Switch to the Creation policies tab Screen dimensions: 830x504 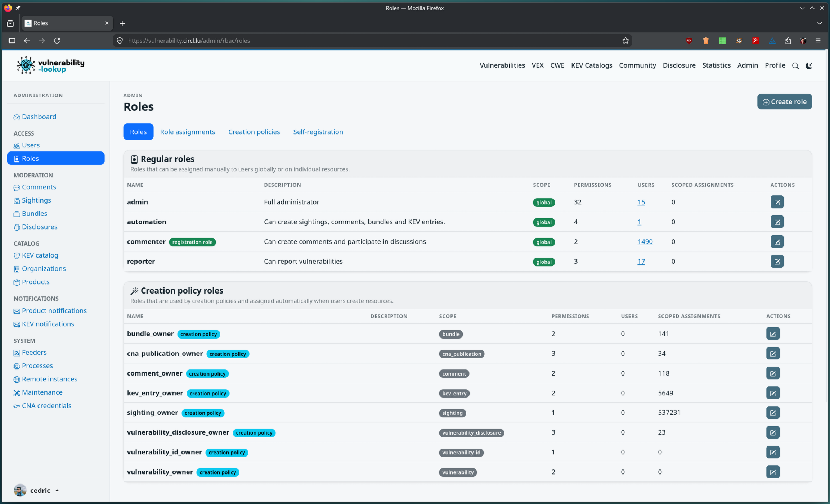(x=254, y=132)
